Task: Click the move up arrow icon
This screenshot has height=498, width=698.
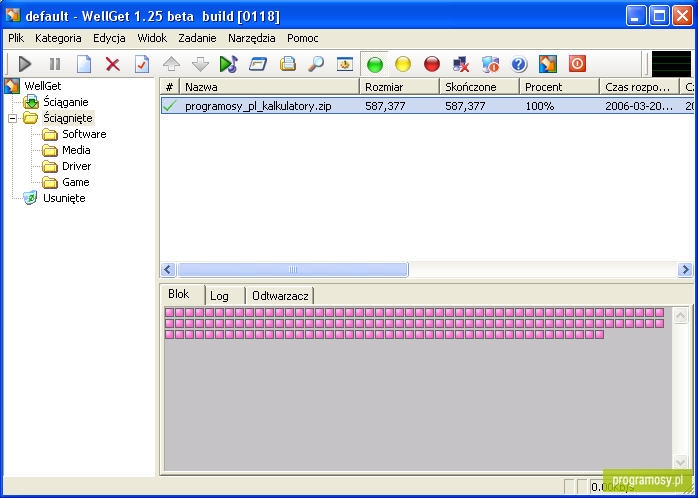Action: [x=171, y=65]
